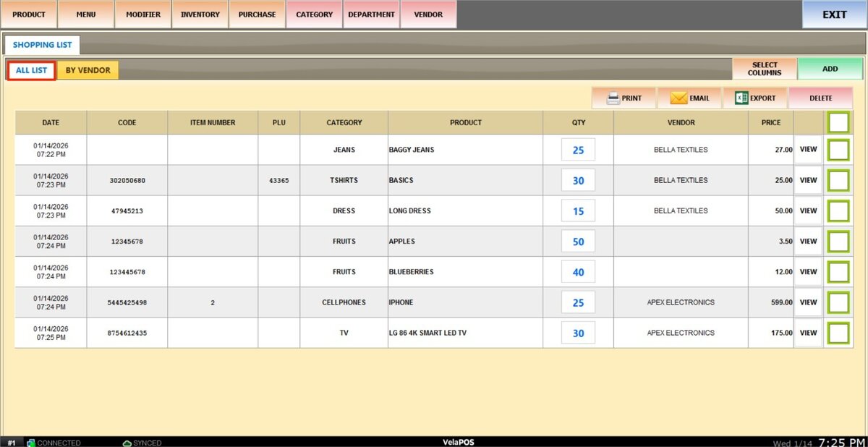The width and height of the screenshot is (868, 447).
Task: Edit quantity 25 for iPhone
Action: point(579,302)
